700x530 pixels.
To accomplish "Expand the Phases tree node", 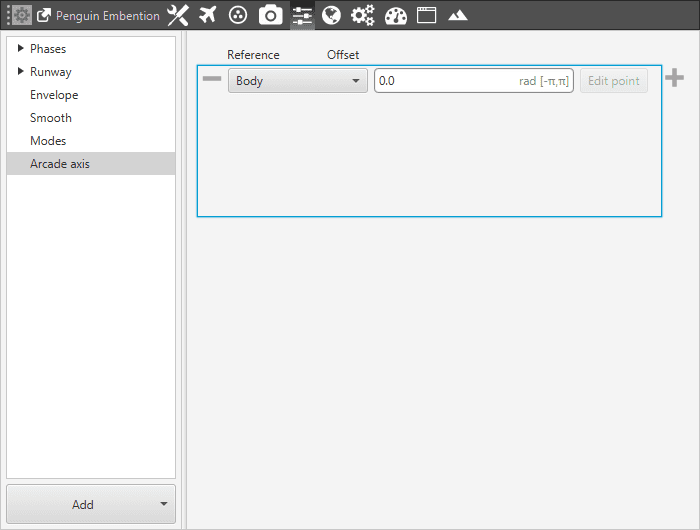I will [20, 48].
